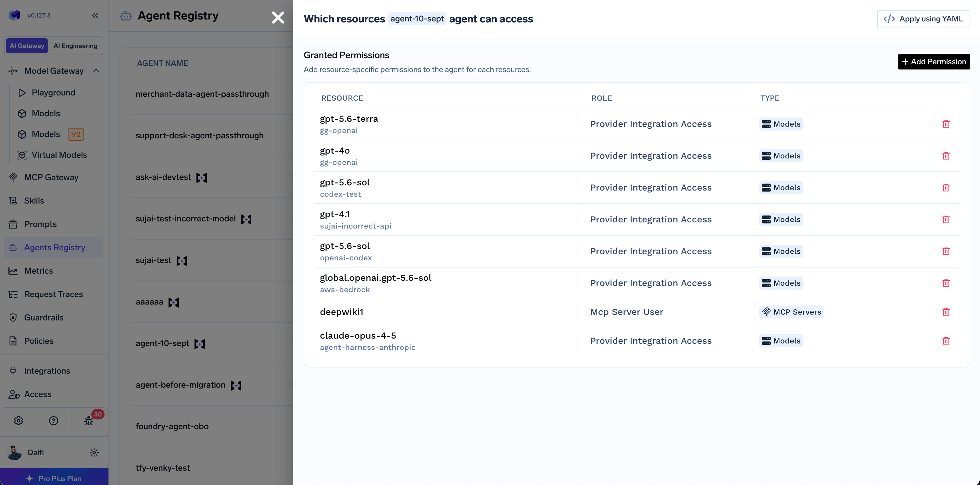Delete the gpt-4.1 permission
This screenshot has height=485, width=980.
click(946, 219)
